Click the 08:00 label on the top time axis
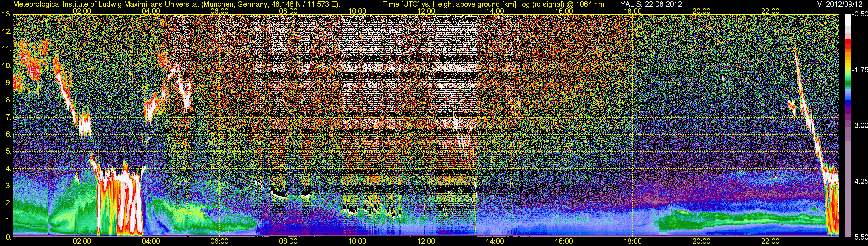 [x=288, y=11]
